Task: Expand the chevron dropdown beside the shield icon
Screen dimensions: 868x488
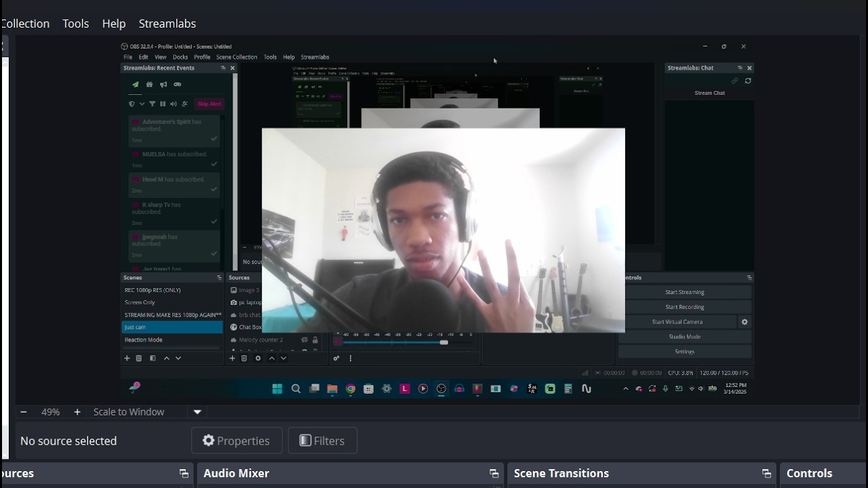Action: 142,104
